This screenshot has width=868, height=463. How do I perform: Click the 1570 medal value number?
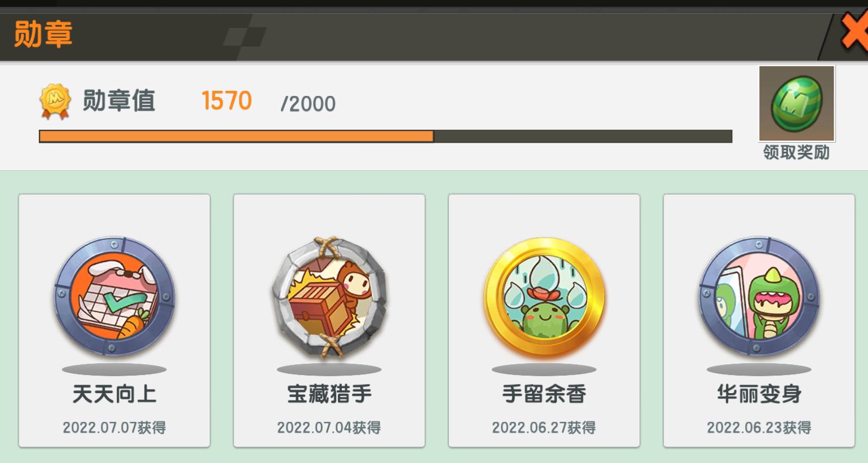227,101
